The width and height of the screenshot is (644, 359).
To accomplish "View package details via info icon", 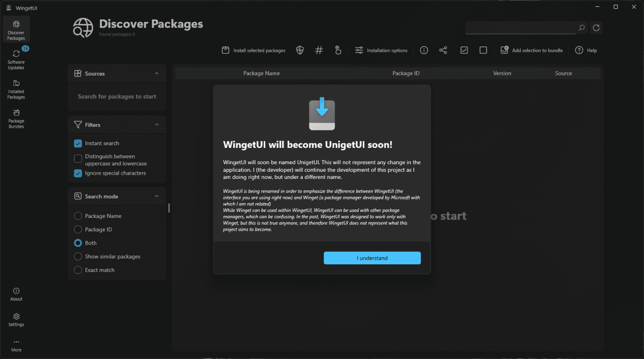I will pos(423,50).
